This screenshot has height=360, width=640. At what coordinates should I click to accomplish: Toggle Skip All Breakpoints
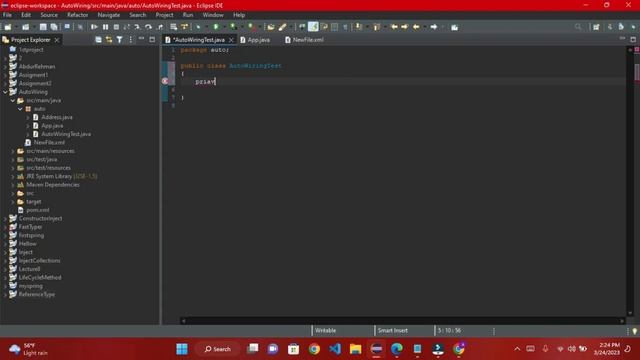click(x=80, y=27)
